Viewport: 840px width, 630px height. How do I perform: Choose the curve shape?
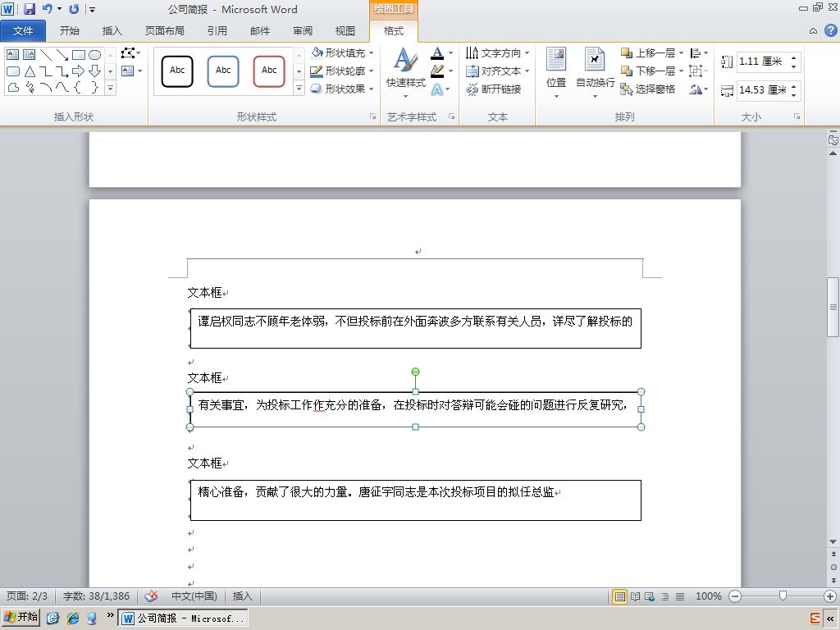point(62,87)
